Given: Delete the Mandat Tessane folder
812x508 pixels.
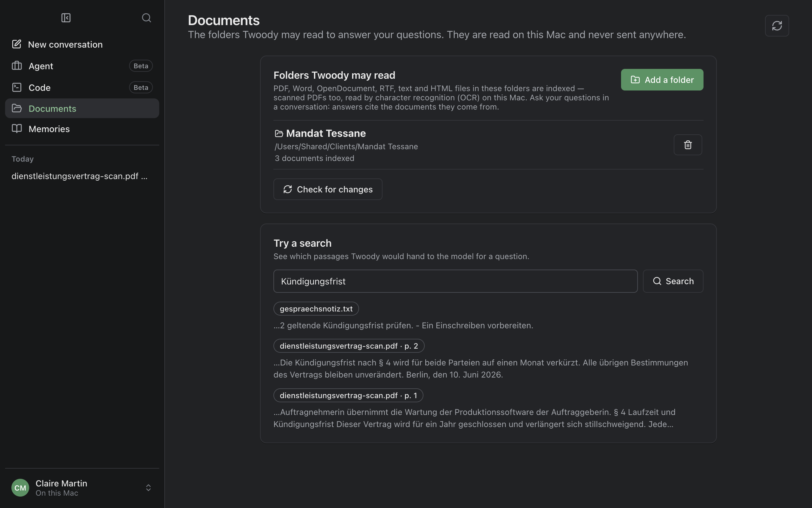Looking at the screenshot, I should (x=688, y=145).
